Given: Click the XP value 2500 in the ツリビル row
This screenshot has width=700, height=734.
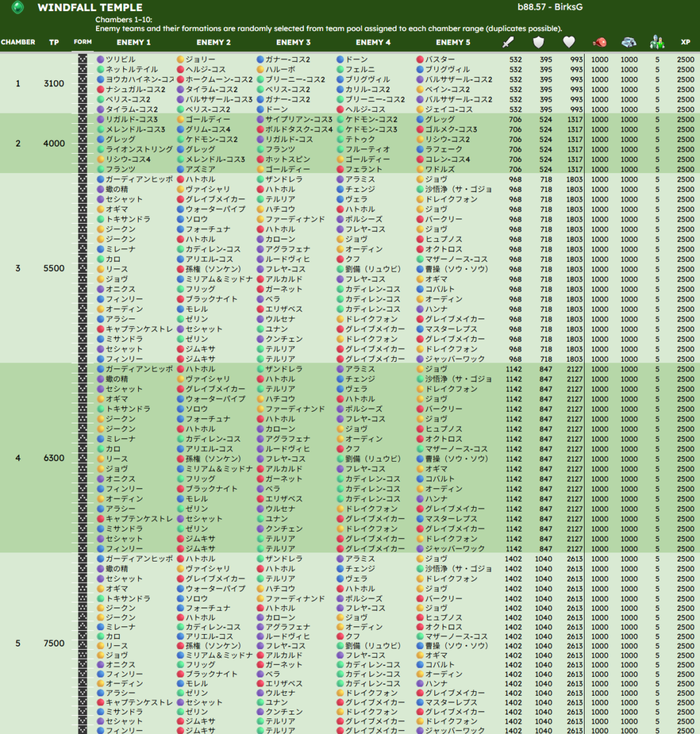Looking at the screenshot, I should click(x=686, y=60).
